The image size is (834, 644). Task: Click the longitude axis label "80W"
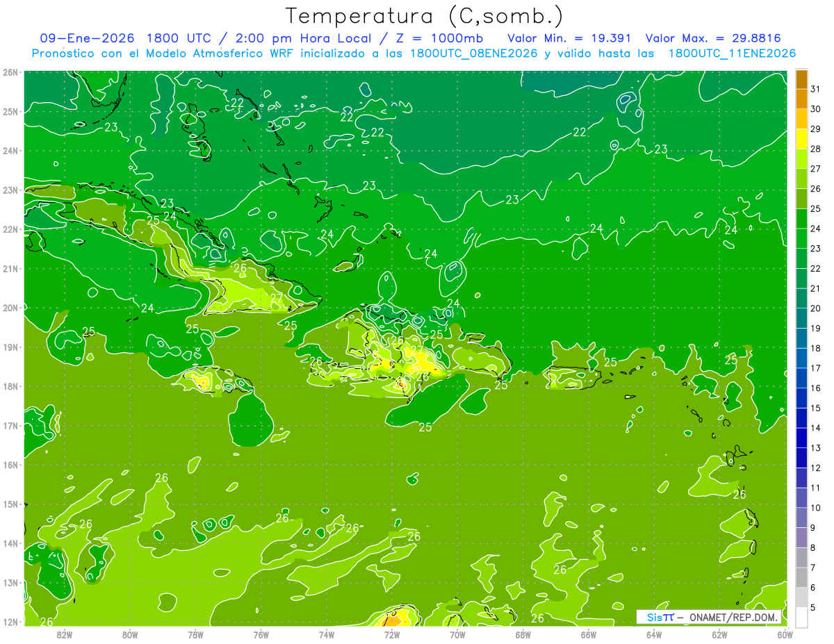[129, 634]
